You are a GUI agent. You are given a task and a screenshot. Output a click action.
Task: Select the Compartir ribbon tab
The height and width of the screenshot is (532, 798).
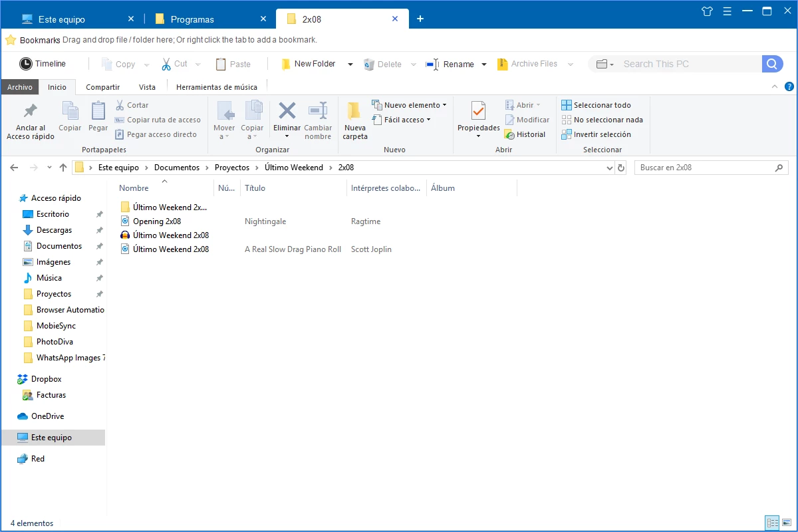pyautogui.click(x=103, y=87)
